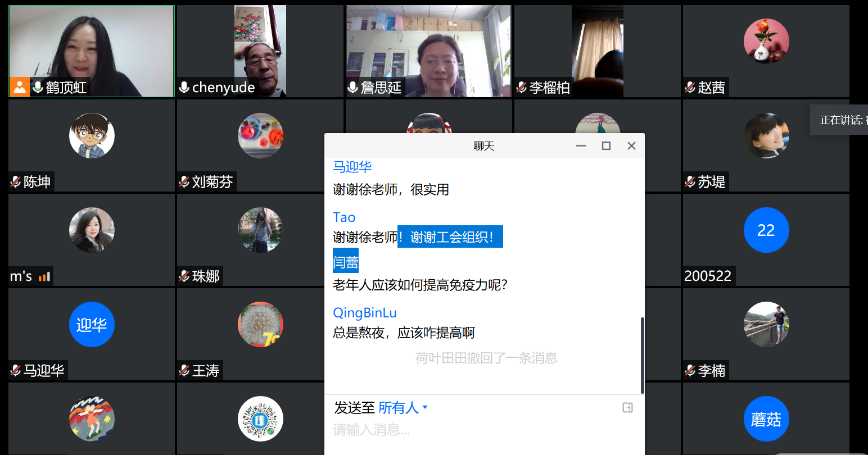The image size is (868, 455).
Task: Click the microphone icon next to chenyude
Action: point(184,87)
